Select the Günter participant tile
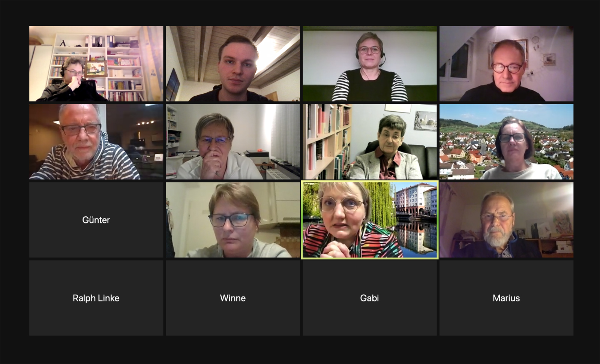 (96, 220)
